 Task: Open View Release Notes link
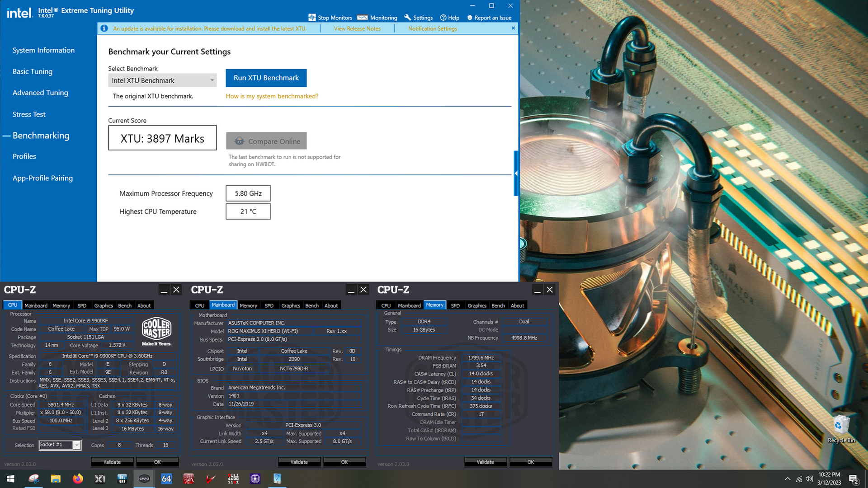357,28
